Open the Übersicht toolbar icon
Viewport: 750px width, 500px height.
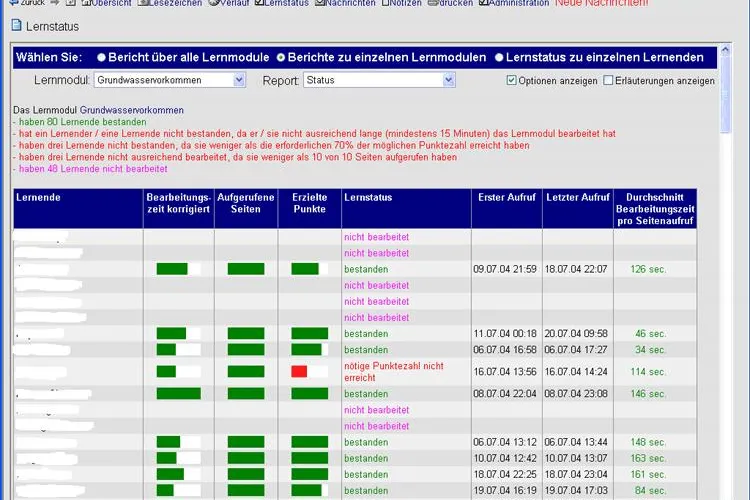(x=86, y=3)
